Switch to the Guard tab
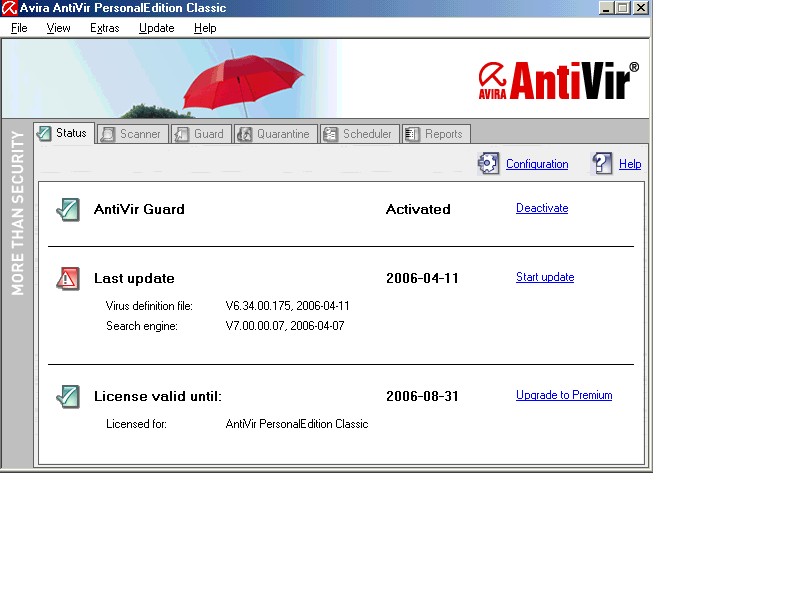 (202, 134)
